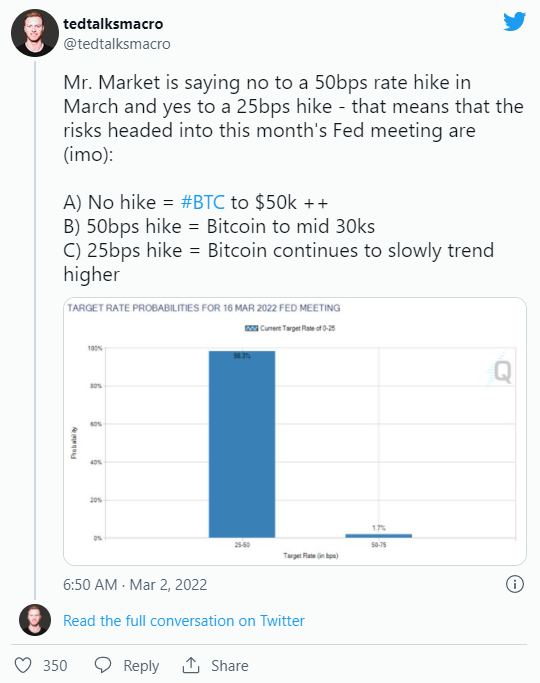
Task: Open the tweet timestamp 6:50 AM Mar 2, 2022
Action: (135, 585)
